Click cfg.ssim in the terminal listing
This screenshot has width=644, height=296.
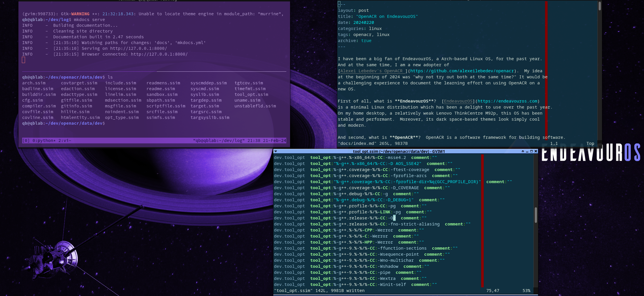(33, 100)
